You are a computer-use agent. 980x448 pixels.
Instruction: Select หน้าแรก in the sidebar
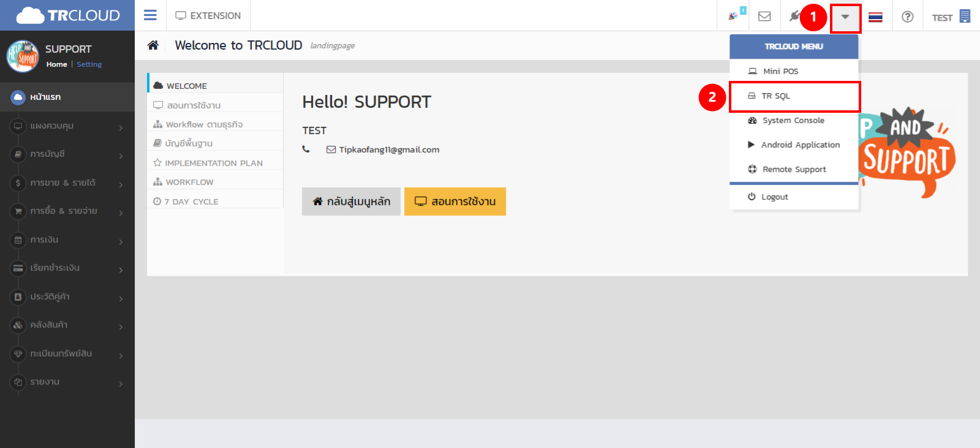(x=67, y=97)
